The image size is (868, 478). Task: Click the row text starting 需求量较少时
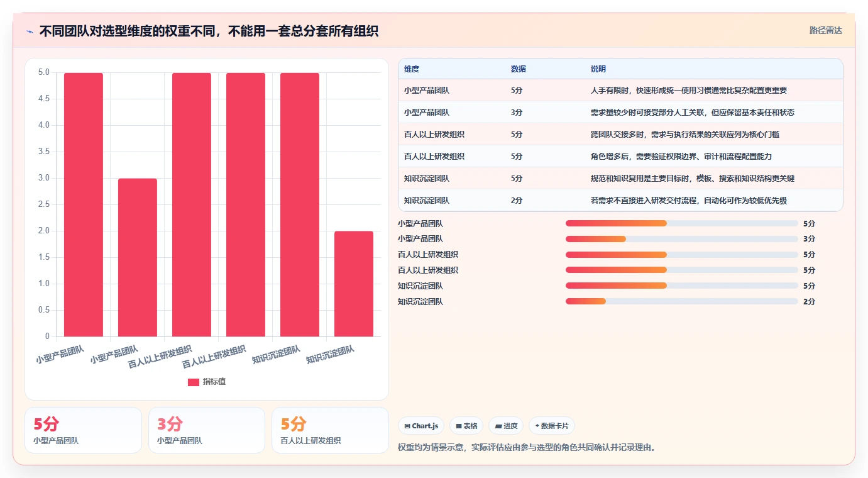click(693, 113)
